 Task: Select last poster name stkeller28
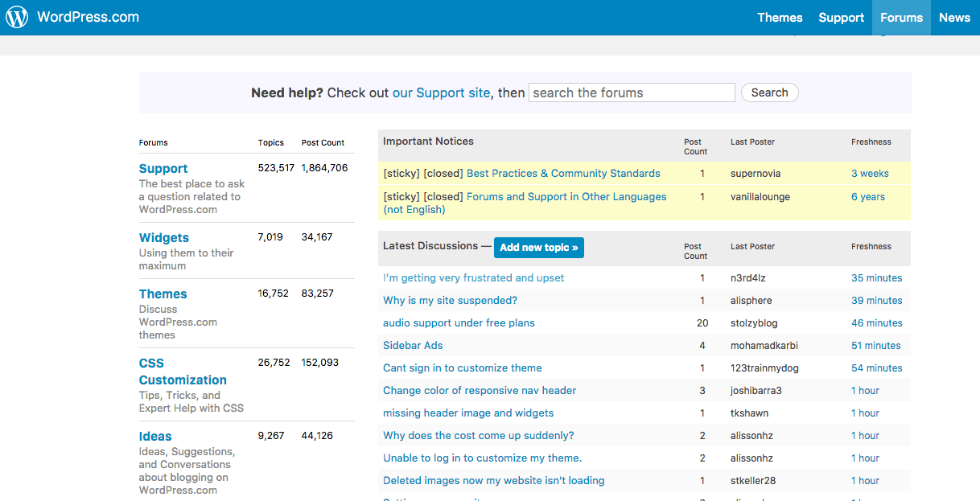coord(754,480)
